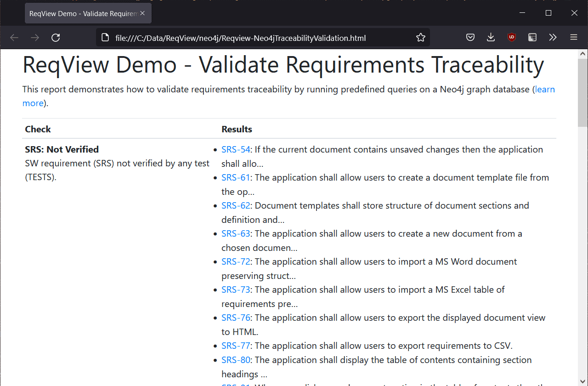Click the page heading 'ReqView Demo - Validate Requirements Traceability'
The image size is (588, 386).
click(x=283, y=64)
